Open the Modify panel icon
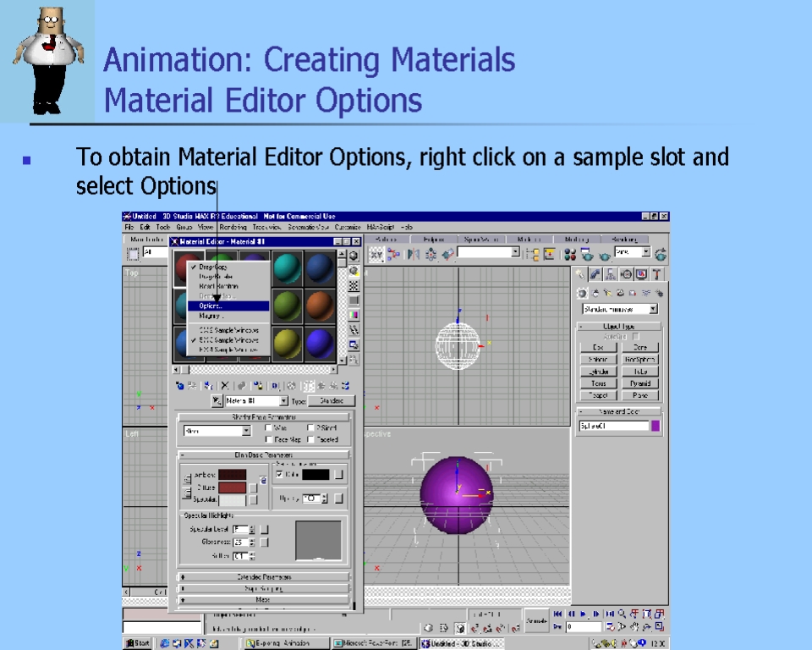 [x=596, y=273]
